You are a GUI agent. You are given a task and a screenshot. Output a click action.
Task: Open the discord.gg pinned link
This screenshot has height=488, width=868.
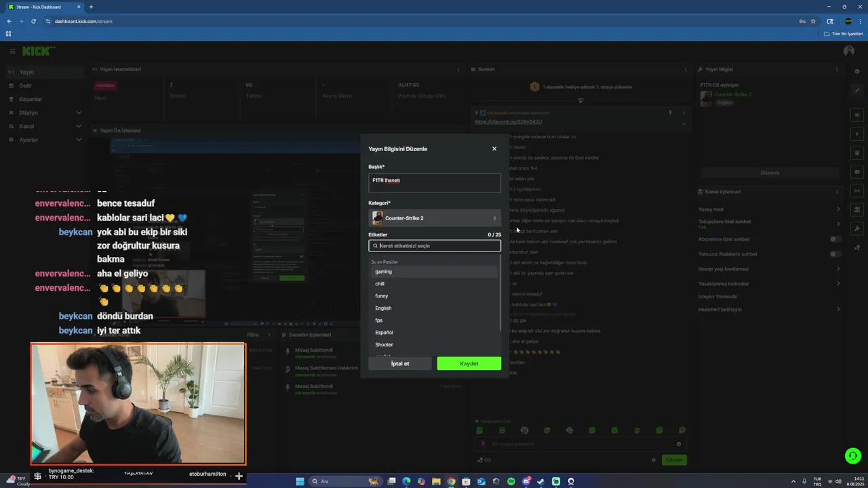click(508, 122)
